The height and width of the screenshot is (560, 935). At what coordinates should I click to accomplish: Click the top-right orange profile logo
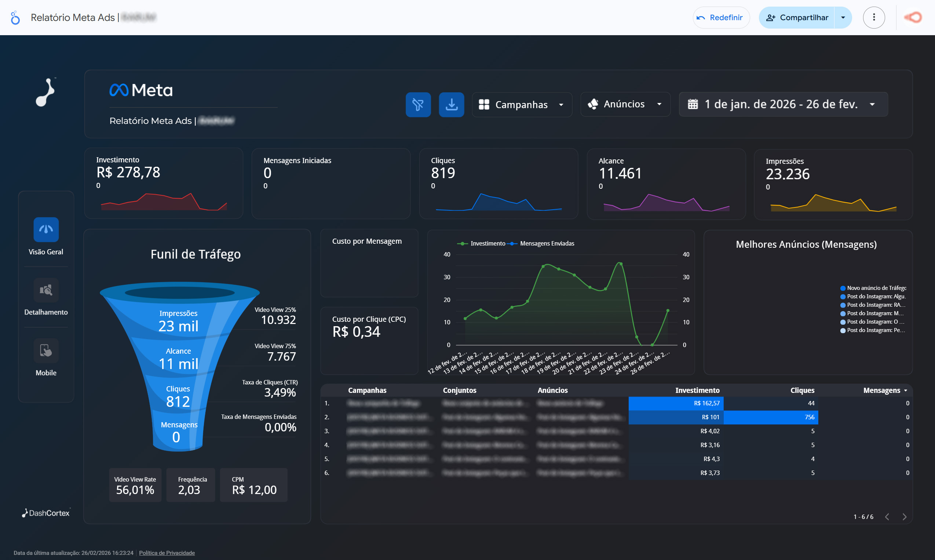pyautogui.click(x=913, y=17)
